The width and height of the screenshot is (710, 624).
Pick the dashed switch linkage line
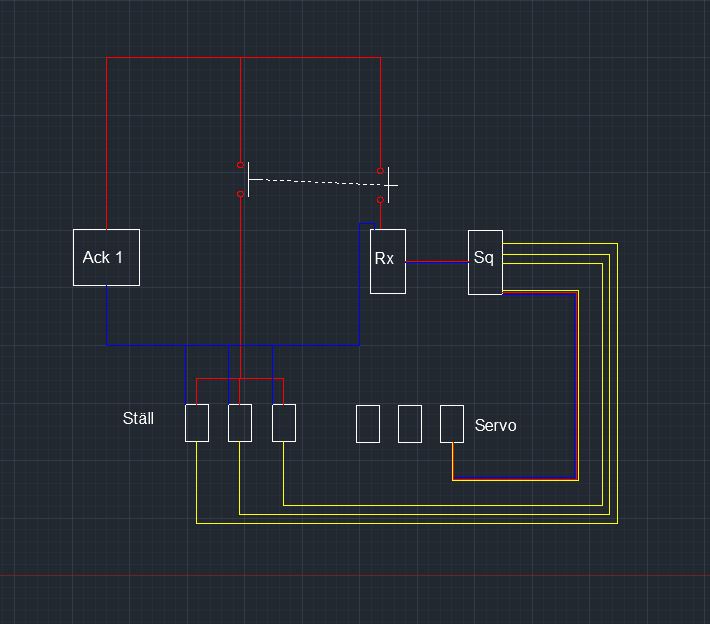click(x=323, y=182)
